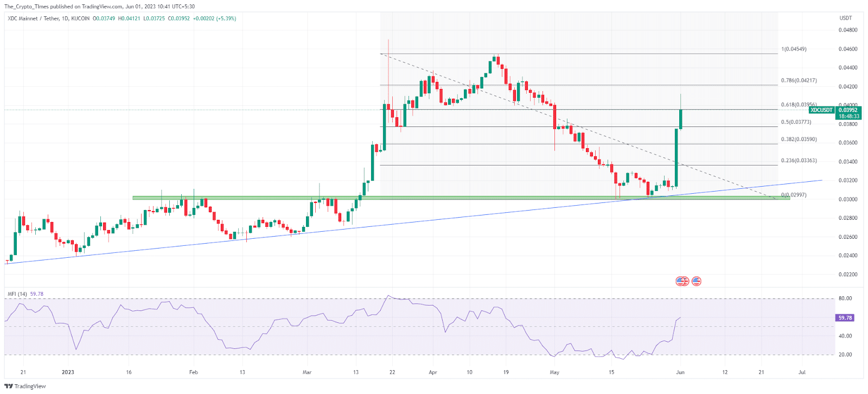Click the Open value O0.03749
Image resolution: width=868 pixels, height=394 pixels.
tap(104, 18)
